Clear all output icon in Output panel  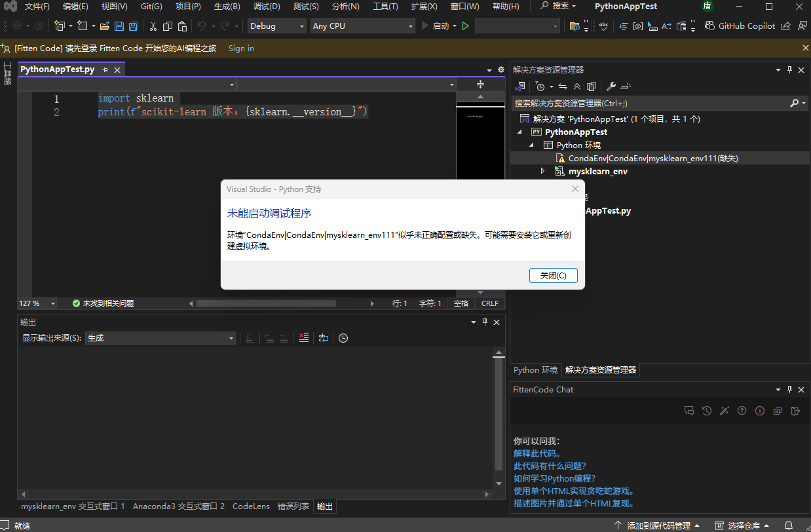click(x=303, y=338)
